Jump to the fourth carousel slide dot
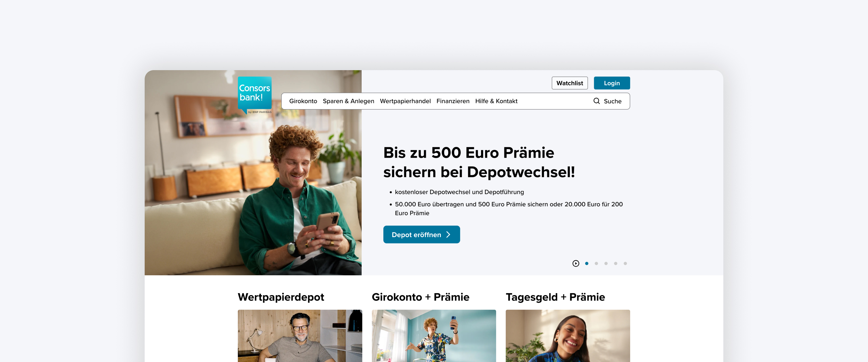 tap(616, 264)
